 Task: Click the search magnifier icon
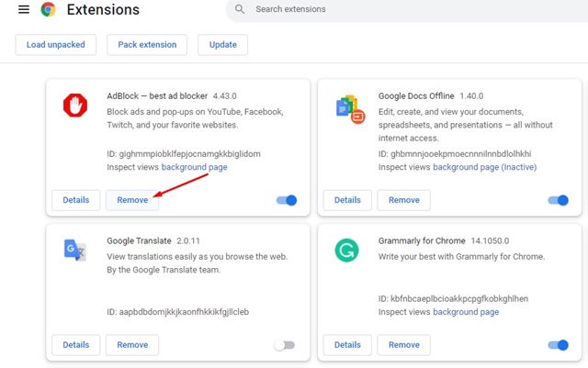[240, 9]
